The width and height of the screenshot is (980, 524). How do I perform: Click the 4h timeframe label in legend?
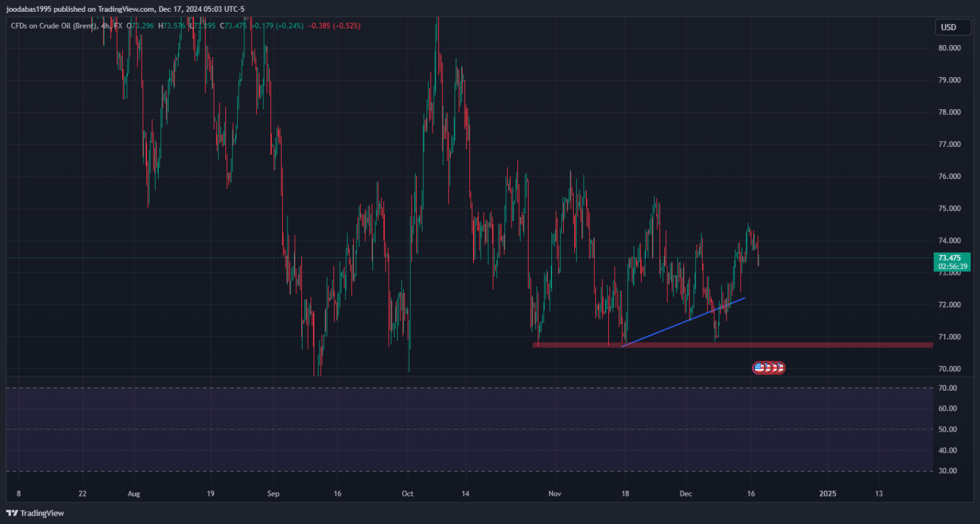105,26
